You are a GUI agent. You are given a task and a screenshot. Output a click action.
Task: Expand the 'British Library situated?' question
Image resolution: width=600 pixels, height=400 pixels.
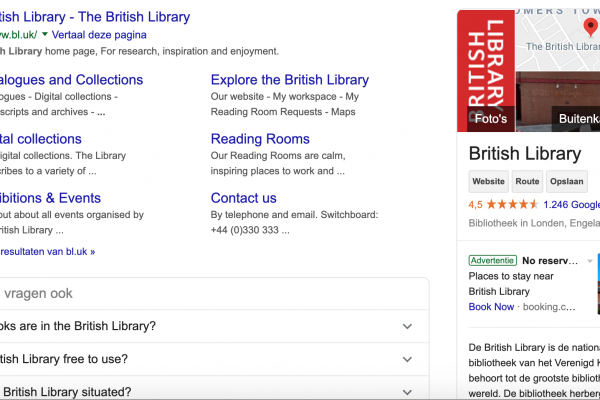(x=407, y=392)
